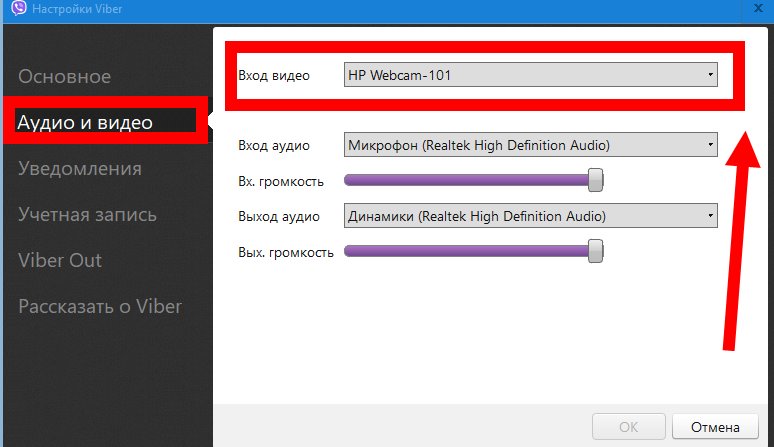Open Рассказать о Viber section

[x=100, y=306]
